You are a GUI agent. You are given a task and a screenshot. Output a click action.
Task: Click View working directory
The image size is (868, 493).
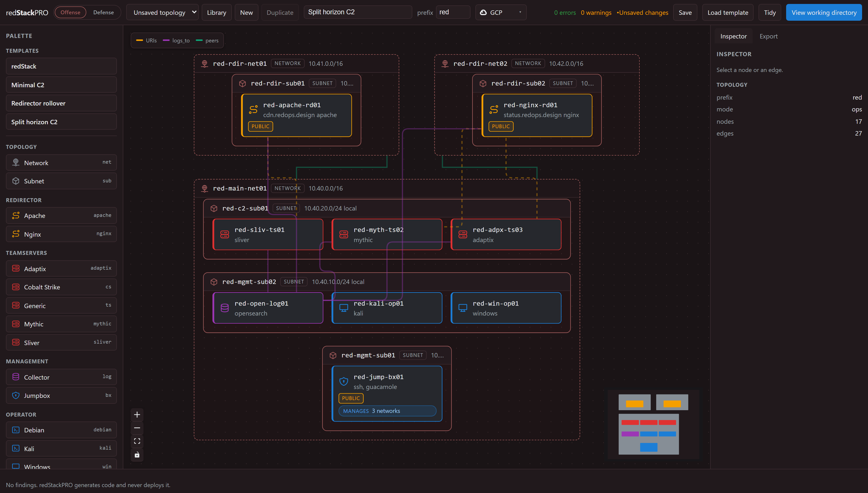pyautogui.click(x=824, y=13)
